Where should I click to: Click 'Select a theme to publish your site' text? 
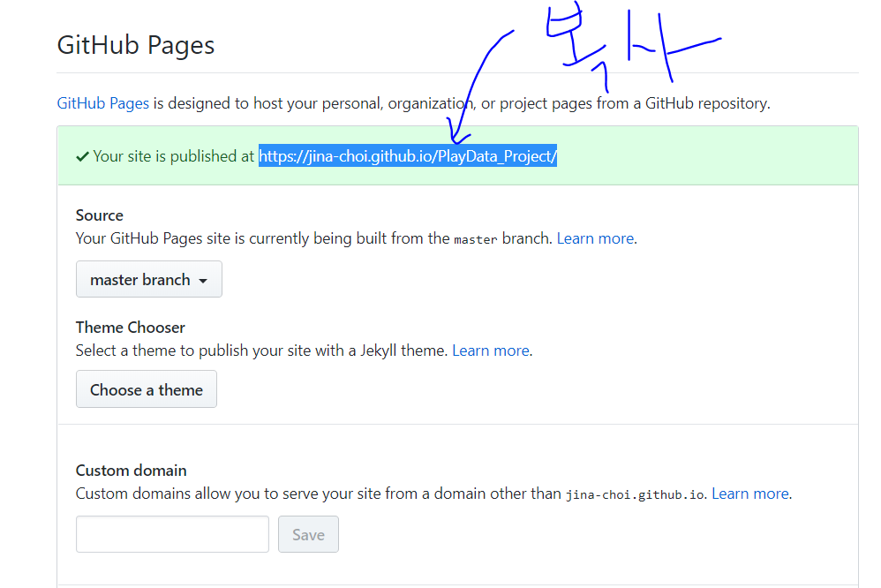tap(192, 351)
